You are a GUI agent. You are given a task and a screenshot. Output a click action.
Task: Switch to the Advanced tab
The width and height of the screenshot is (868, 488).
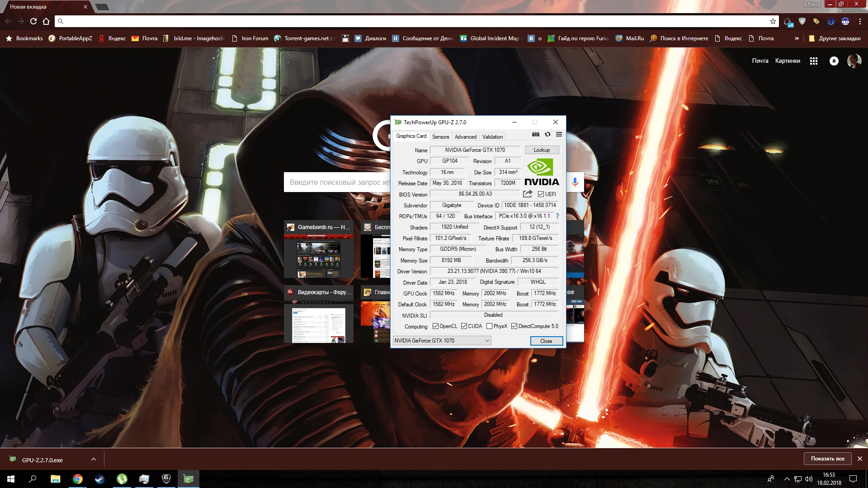point(465,136)
